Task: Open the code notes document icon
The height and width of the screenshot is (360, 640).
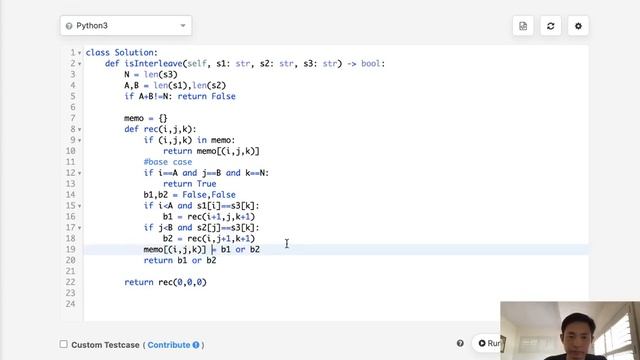Action: click(523, 26)
